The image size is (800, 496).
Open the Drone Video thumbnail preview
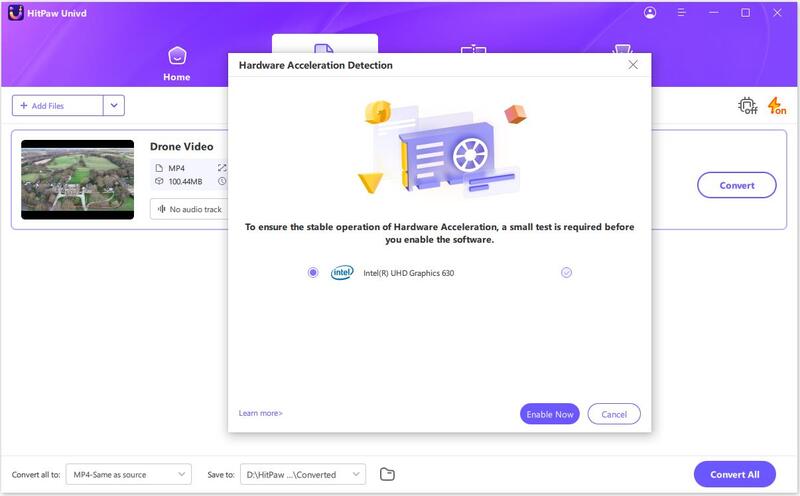click(78, 180)
